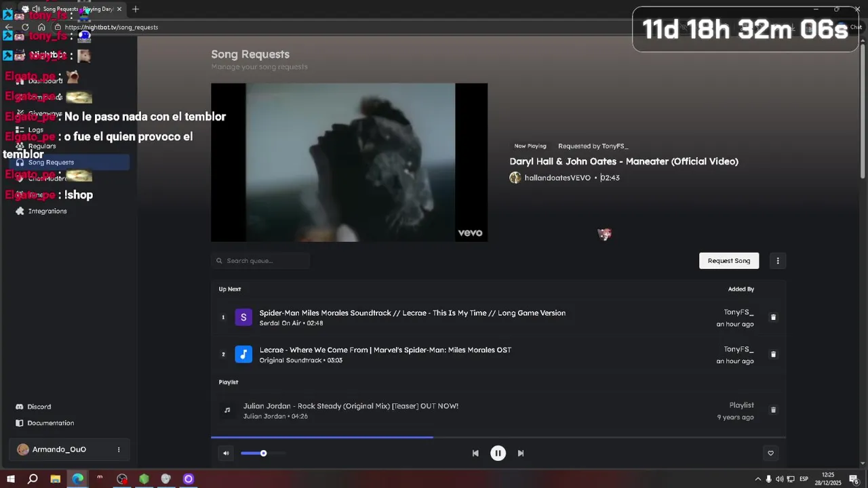Click the blue music note thumbnail
Image resolution: width=868 pixels, height=488 pixels.
[243, 354]
